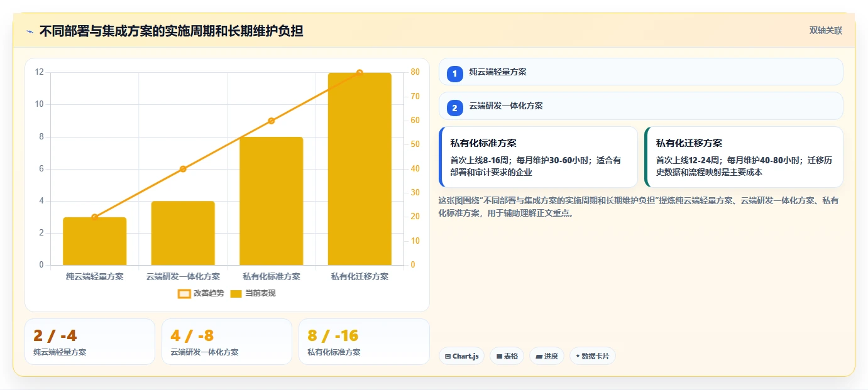Click the Chart.js tag chip
The height and width of the screenshot is (390, 868).
coord(461,356)
